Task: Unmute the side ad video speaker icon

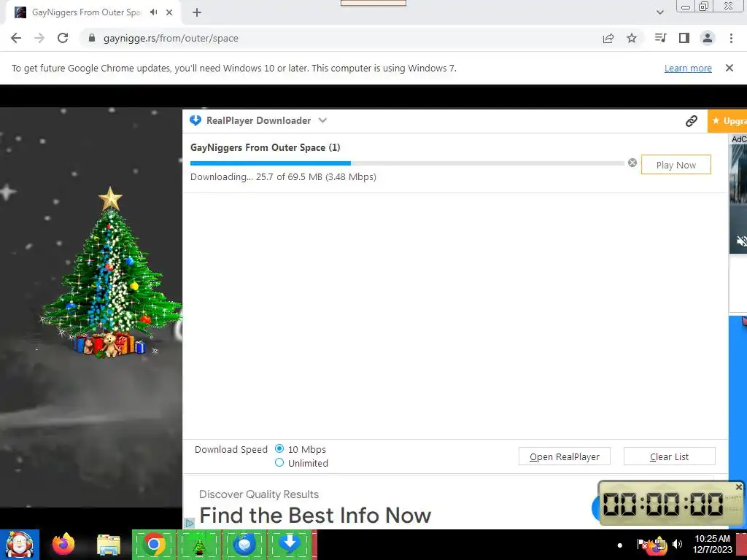Action: 741,241
